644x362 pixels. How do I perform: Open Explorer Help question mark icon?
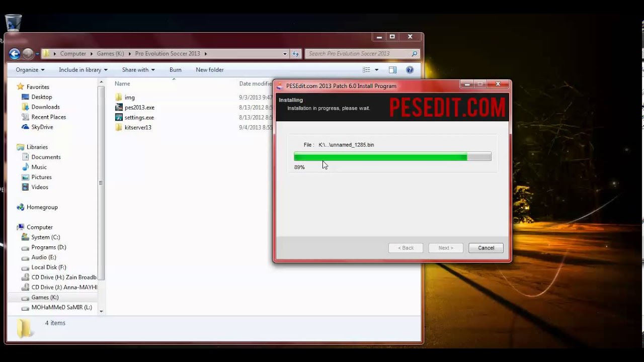410,70
